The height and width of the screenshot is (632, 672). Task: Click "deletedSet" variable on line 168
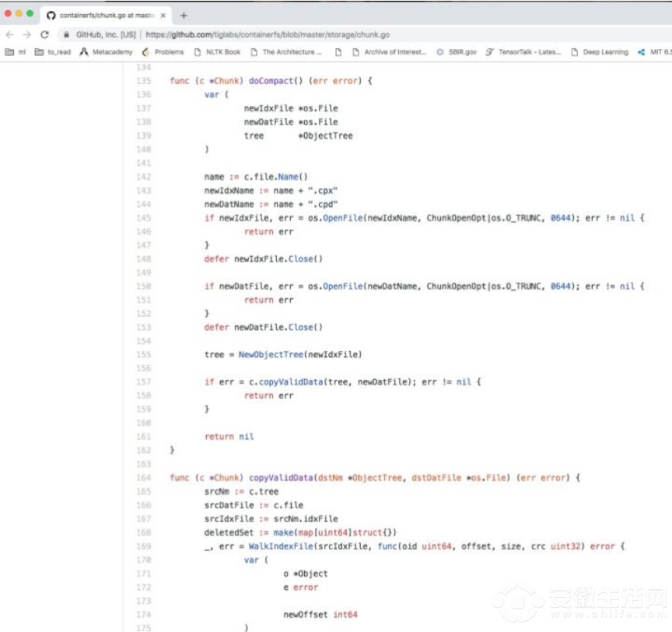tap(229, 532)
